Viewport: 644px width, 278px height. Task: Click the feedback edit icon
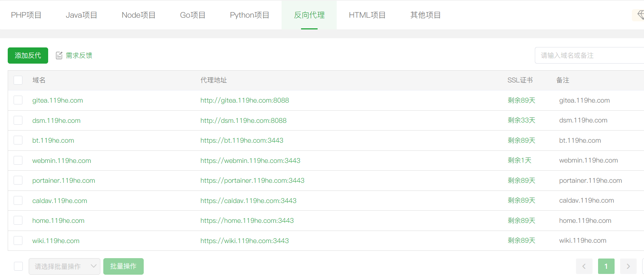(59, 56)
